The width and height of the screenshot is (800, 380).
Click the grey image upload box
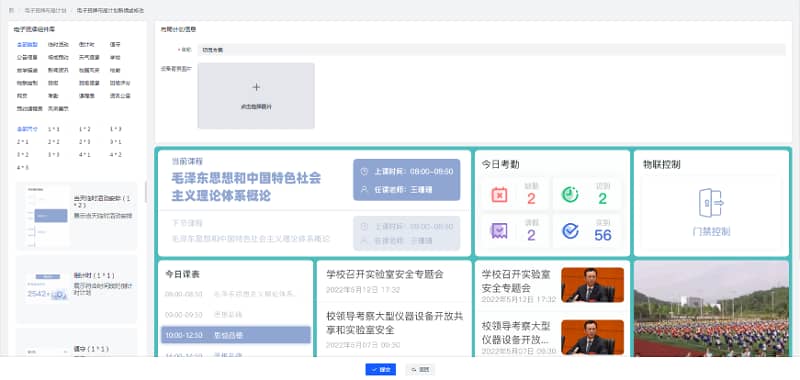pos(256,96)
